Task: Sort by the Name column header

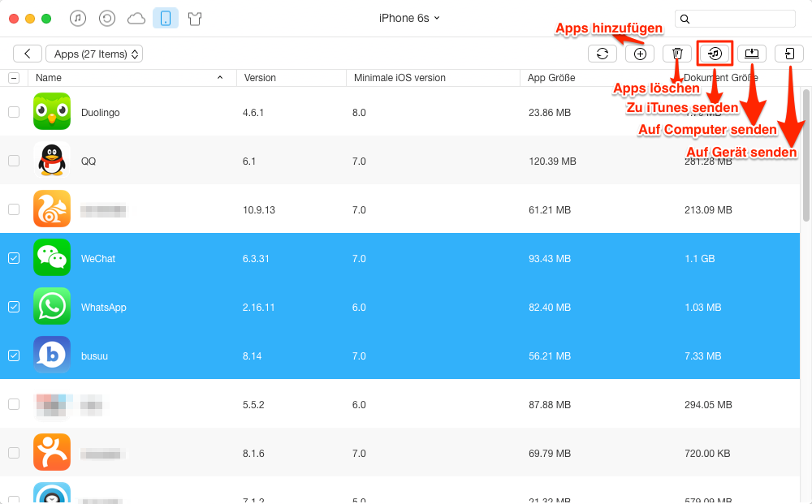Action: pos(132,78)
